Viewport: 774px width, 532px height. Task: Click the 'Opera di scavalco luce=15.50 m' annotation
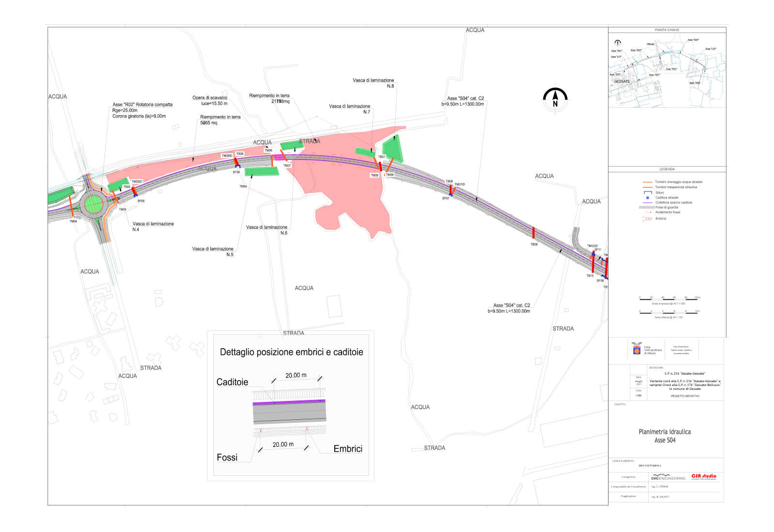210,101
